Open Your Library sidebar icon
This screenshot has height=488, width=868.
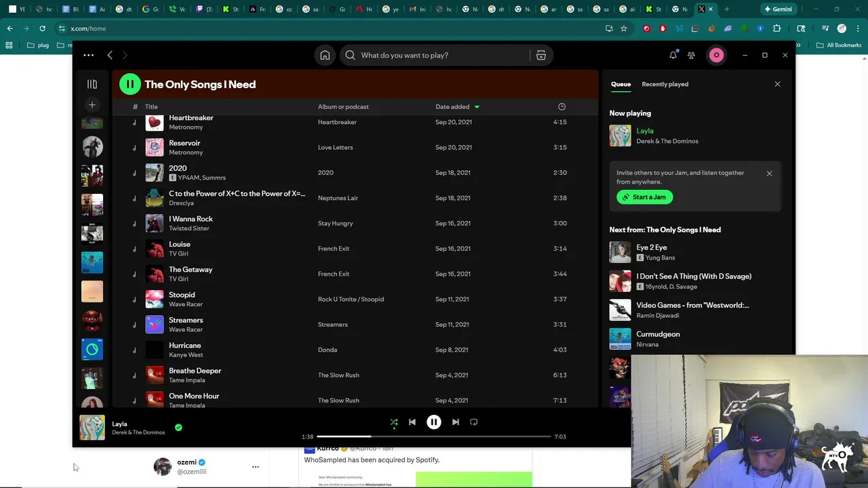pos(92,84)
